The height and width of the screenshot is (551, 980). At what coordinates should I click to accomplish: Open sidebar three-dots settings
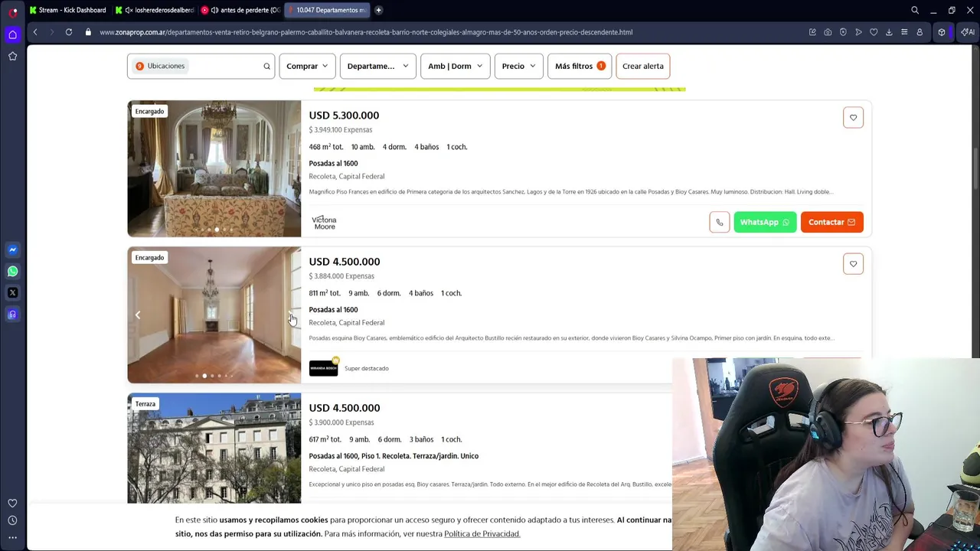pos(12,537)
